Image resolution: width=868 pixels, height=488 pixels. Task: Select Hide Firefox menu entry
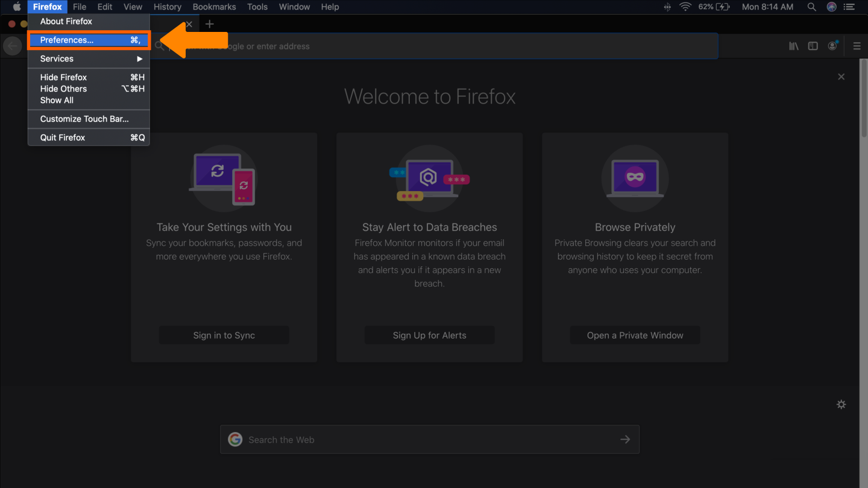(x=89, y=77)
